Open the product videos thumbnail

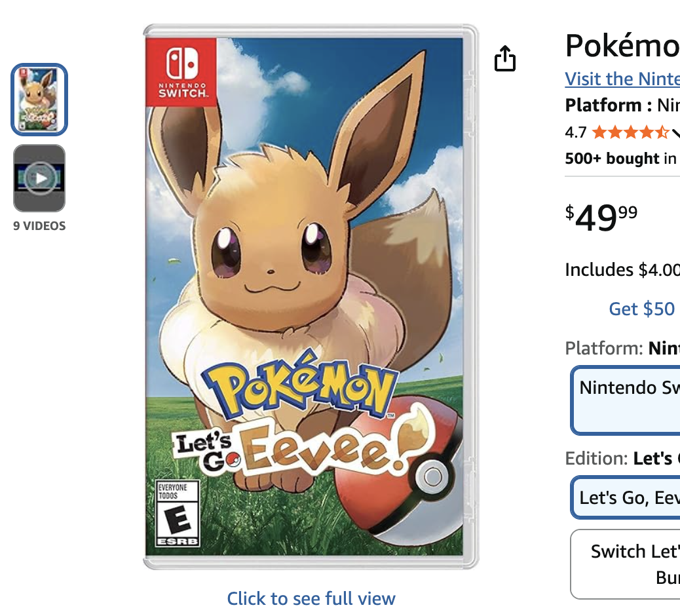click(39, 178)
